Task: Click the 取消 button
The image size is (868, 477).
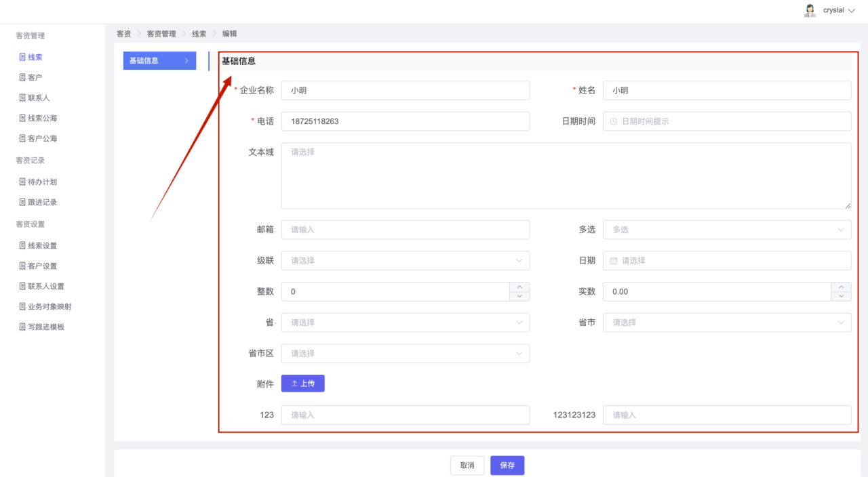Action: coord(467,465)
